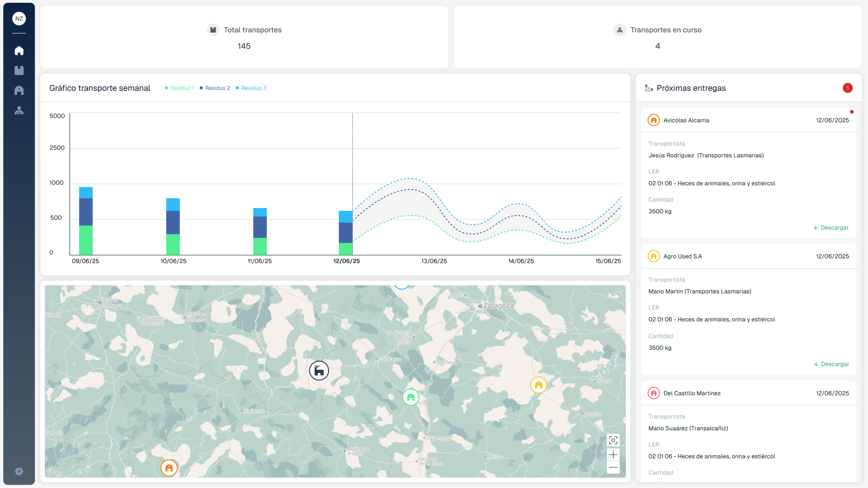
Task: Recenter the map with the focus button
Action: coord(613,440)
